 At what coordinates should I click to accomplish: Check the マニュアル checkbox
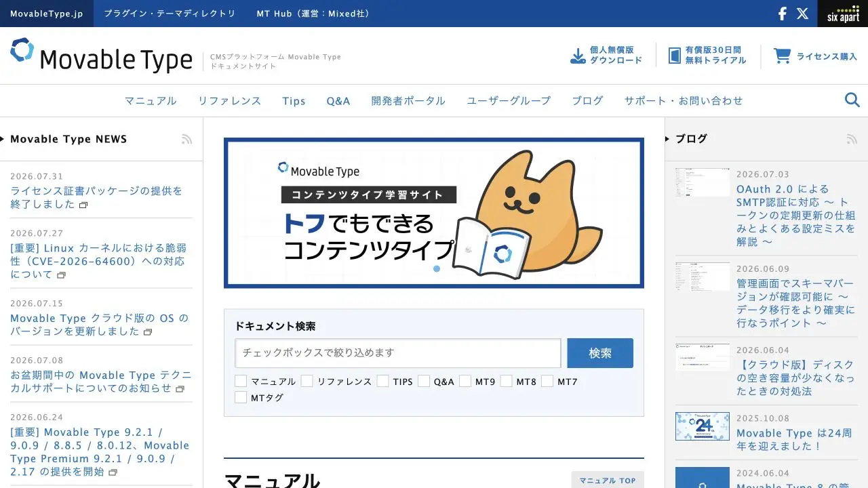coord(241,381)
